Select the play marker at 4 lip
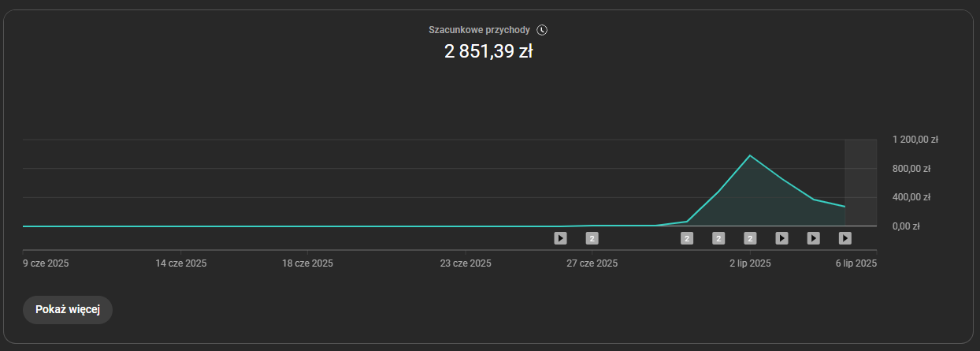Viewport: 980px width, 351px height. [x=814, y=237]
